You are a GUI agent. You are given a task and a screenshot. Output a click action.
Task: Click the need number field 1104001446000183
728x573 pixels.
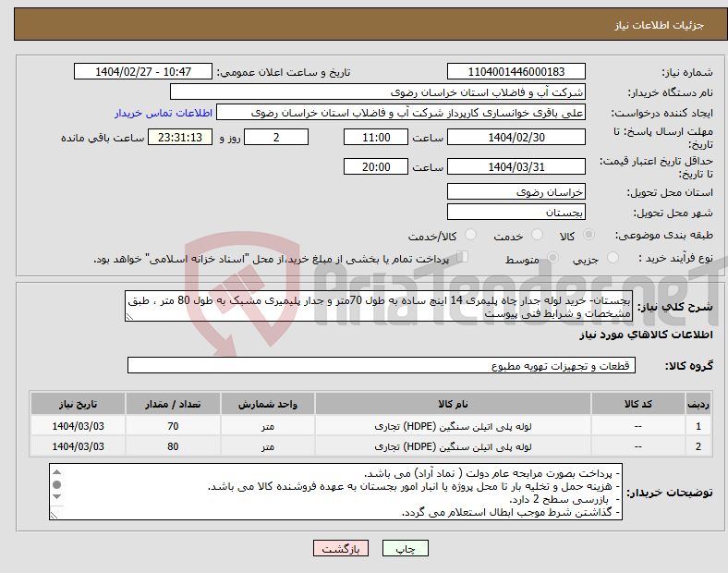coord(516,71)
